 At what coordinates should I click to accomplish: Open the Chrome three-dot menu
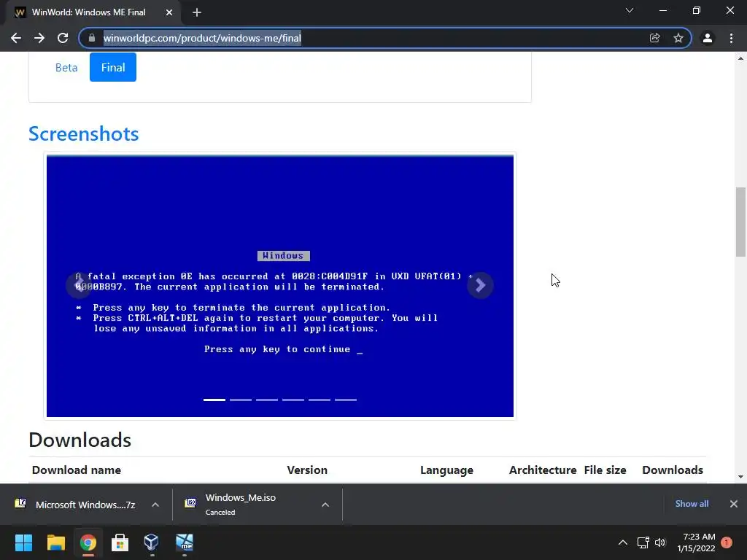[x=731, y=38]
